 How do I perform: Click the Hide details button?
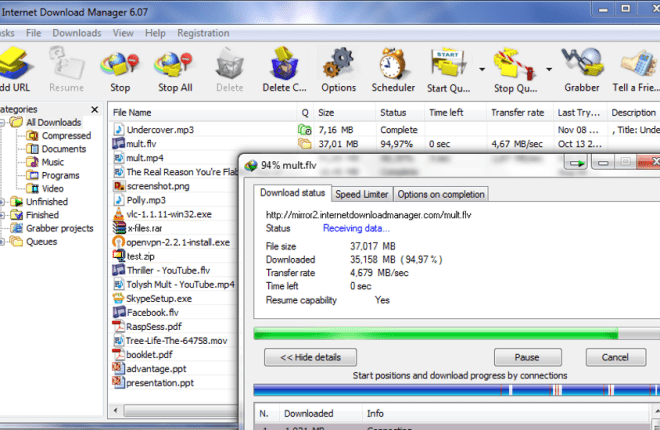pos(310,357)
